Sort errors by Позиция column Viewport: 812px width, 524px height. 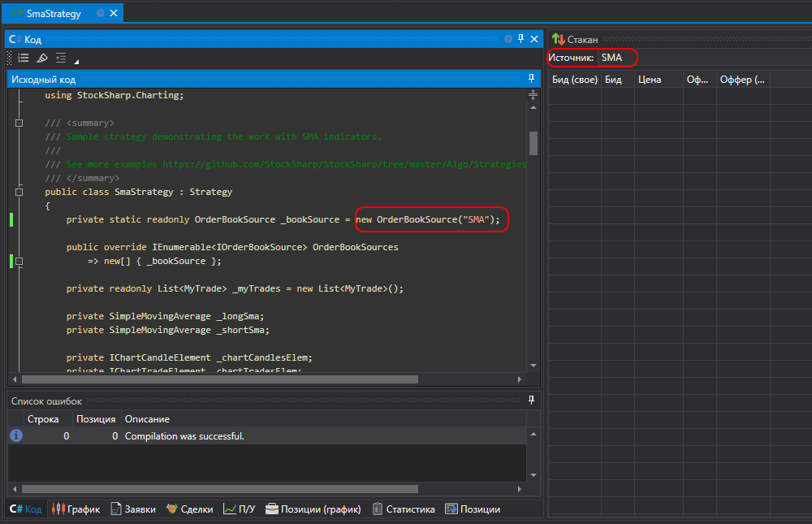[96, 418]
